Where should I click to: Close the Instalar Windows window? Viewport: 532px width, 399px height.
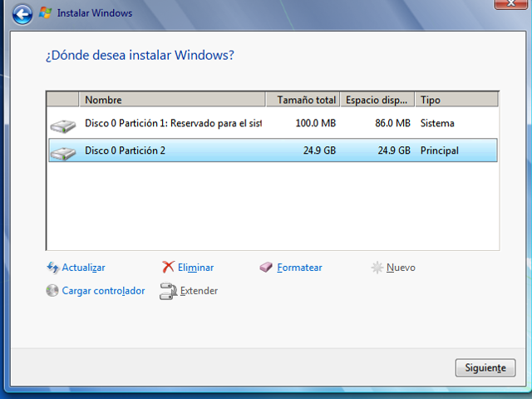(514, 4)
